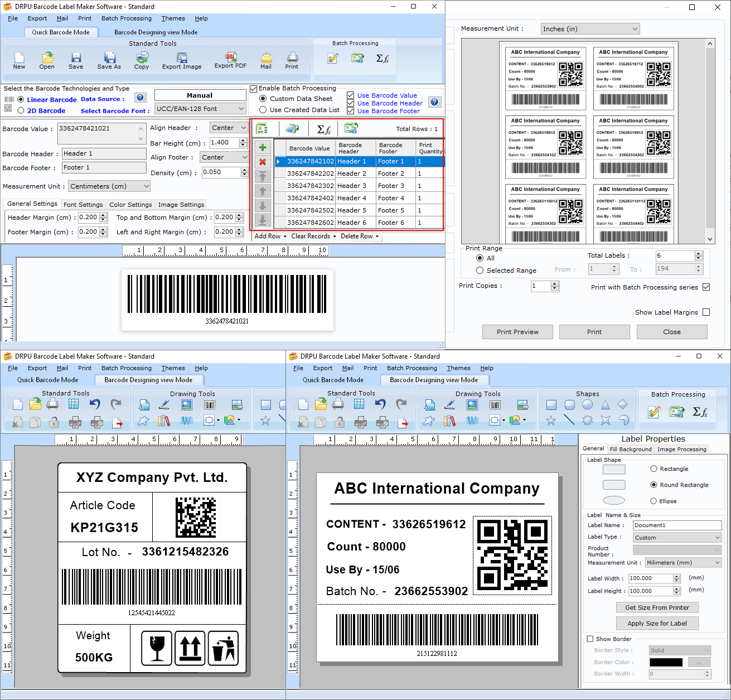Click the Ellipse shape icon in Shapes panel
The width and height of the screenshot is (731, 700).
(588, 405)
